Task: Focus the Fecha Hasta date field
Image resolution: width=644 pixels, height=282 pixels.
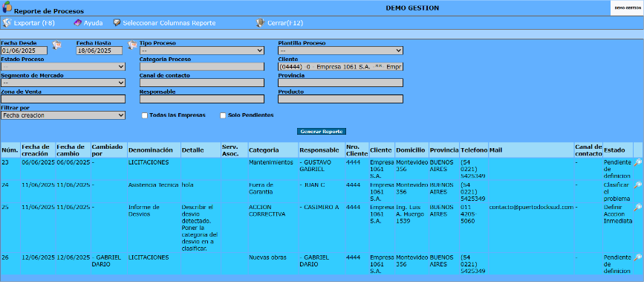Action: pos(100,51)
